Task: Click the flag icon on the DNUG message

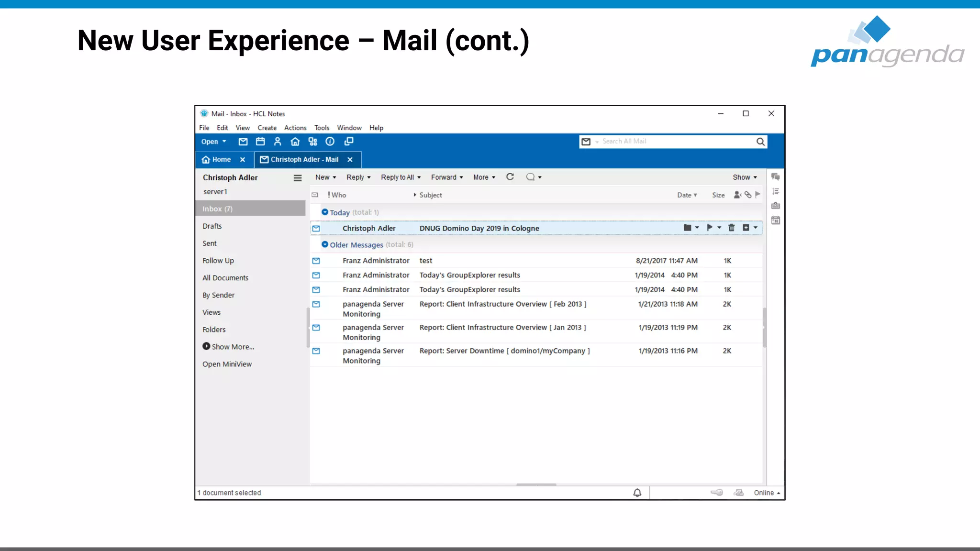Action: (x=710, y=228)
